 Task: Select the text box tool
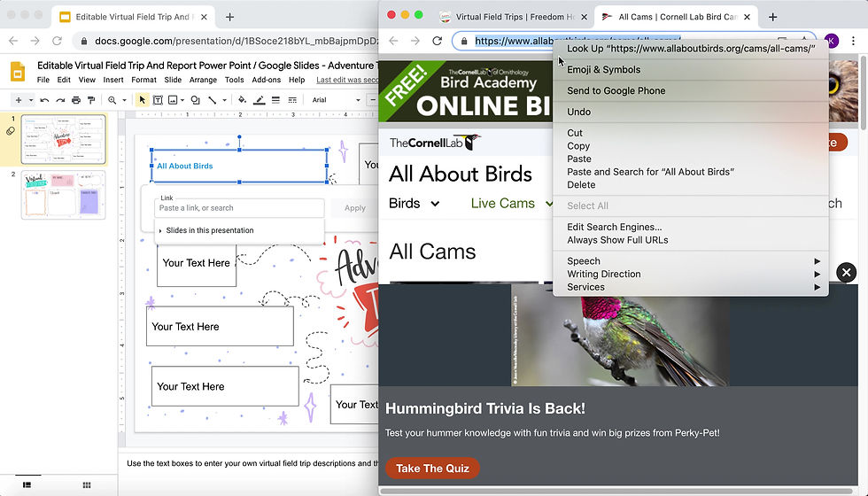tap(158, 100)
